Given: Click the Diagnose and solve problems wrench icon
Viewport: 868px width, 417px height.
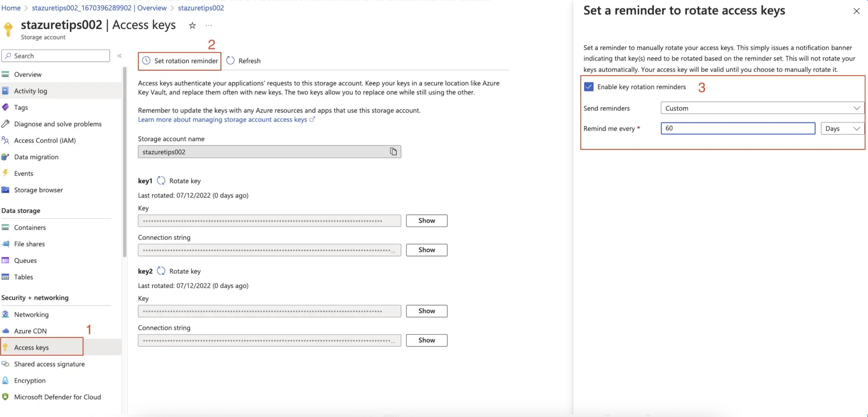Looking at the screenshot, I should pos(5,124).
